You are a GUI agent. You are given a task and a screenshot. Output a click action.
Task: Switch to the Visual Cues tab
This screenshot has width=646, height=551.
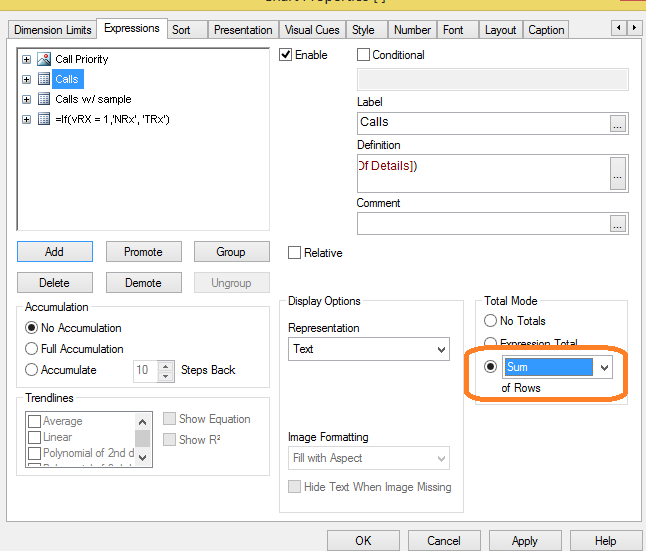(312, 30)
